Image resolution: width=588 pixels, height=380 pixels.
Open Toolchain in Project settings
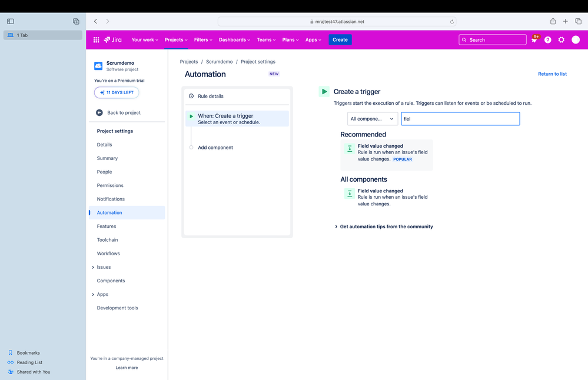(127, 240)
